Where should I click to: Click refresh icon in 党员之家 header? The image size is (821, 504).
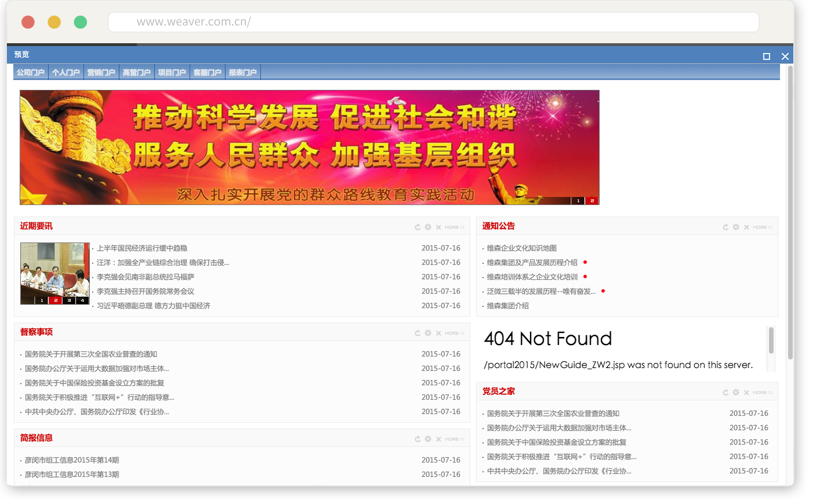(x=725, y=393)
